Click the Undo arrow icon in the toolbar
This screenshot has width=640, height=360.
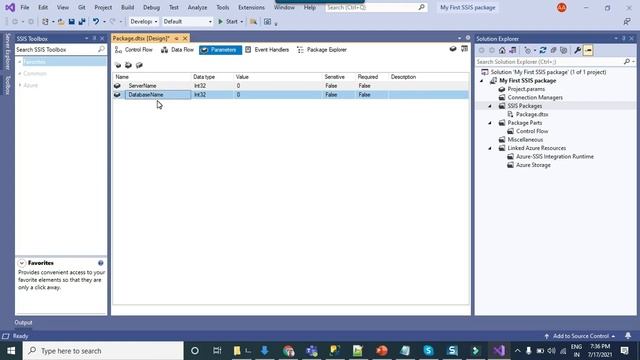pyautogui.click(x=96, y=22)
